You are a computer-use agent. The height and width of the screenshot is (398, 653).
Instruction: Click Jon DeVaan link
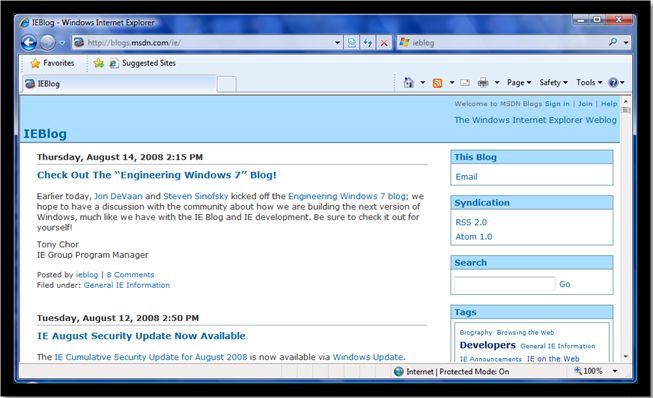click(118, 196)
